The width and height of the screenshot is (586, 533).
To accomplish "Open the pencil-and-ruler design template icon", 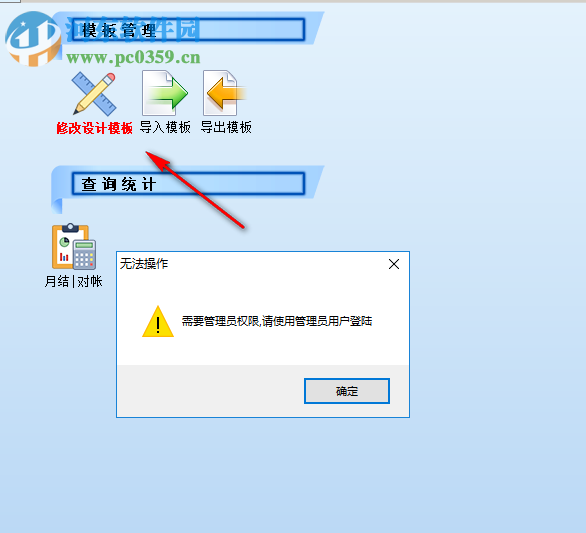I will (94, 93).
